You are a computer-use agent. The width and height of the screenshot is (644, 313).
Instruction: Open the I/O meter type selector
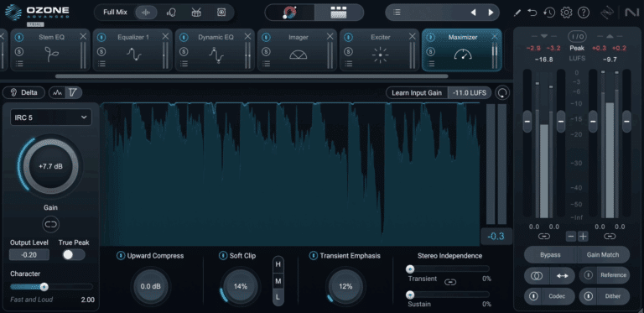577,37
